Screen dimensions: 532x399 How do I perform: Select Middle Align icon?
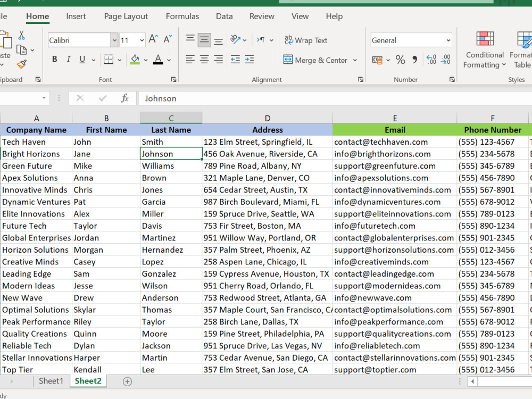tap(204, 40)
